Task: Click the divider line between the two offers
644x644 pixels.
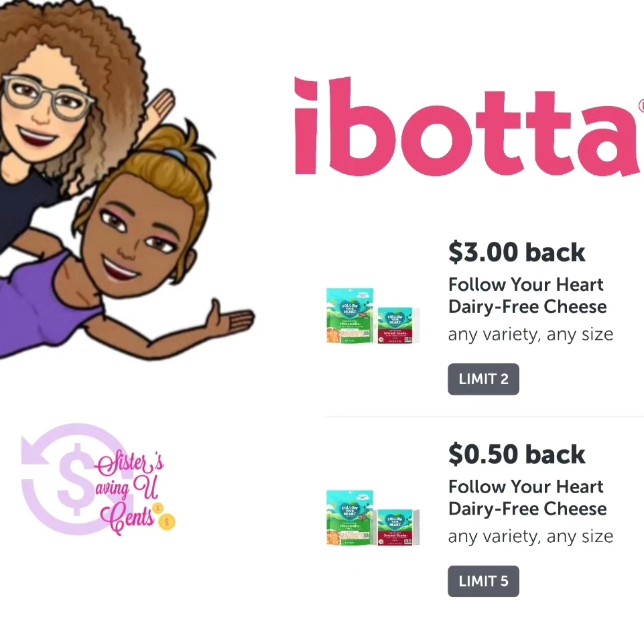Action: pos(485,417)
